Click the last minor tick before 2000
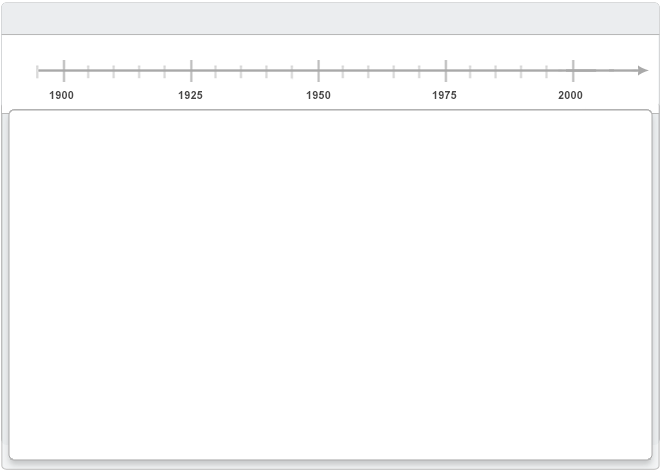The height and width of the screenshot is (474, 661). [547, 71]
